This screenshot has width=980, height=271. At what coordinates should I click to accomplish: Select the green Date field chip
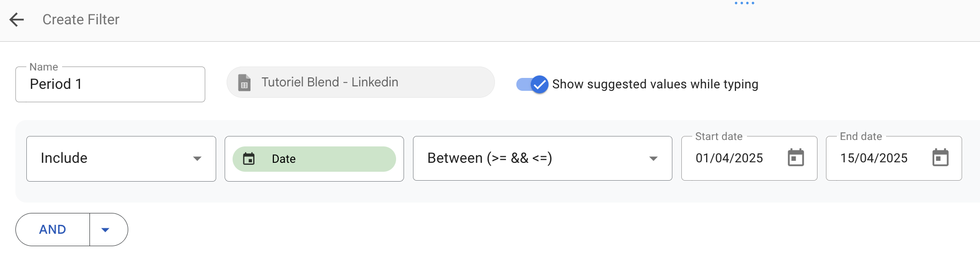314,159
